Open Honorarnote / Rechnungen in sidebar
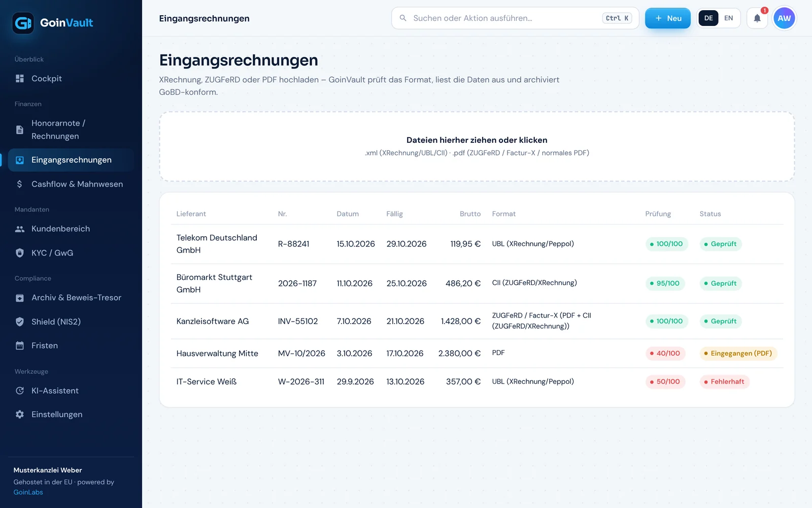This screenshot has width=812, height=508. tap(71, 130)
